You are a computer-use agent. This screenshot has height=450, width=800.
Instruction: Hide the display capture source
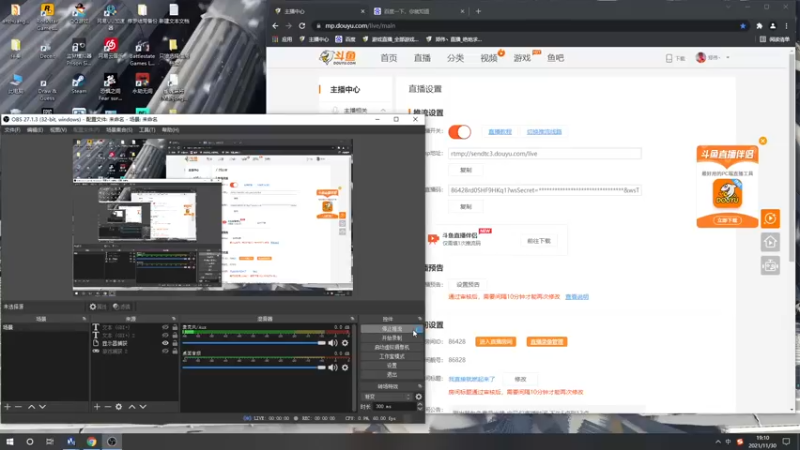click(165, 343)
